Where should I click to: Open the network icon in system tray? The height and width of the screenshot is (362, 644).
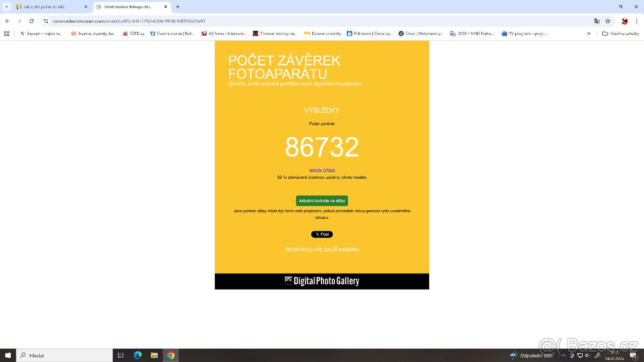click(x=581, y=355)
